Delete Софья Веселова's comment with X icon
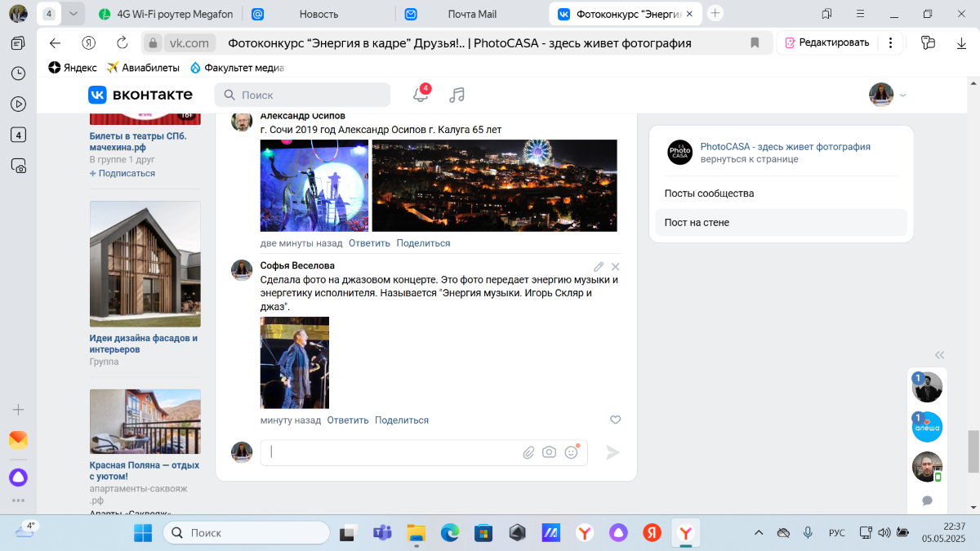The height and width of the screenshot is (551, 980). pos(616,267)
